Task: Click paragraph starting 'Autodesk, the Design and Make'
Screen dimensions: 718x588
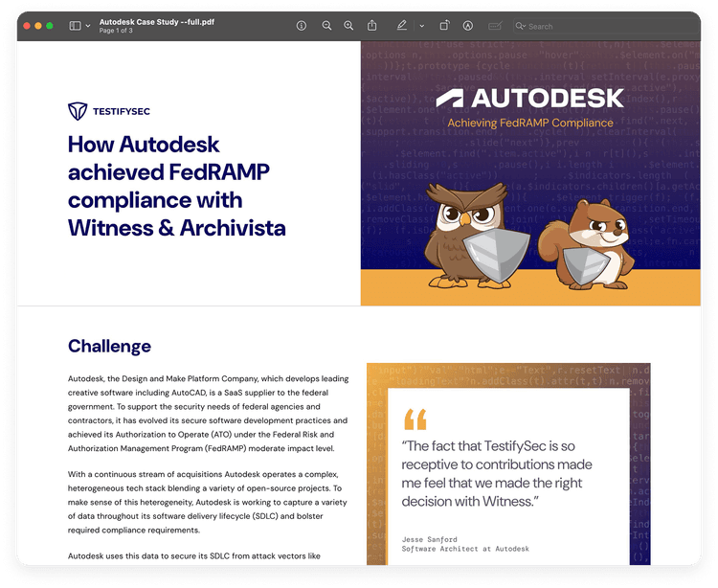Action: coord(209,414)
